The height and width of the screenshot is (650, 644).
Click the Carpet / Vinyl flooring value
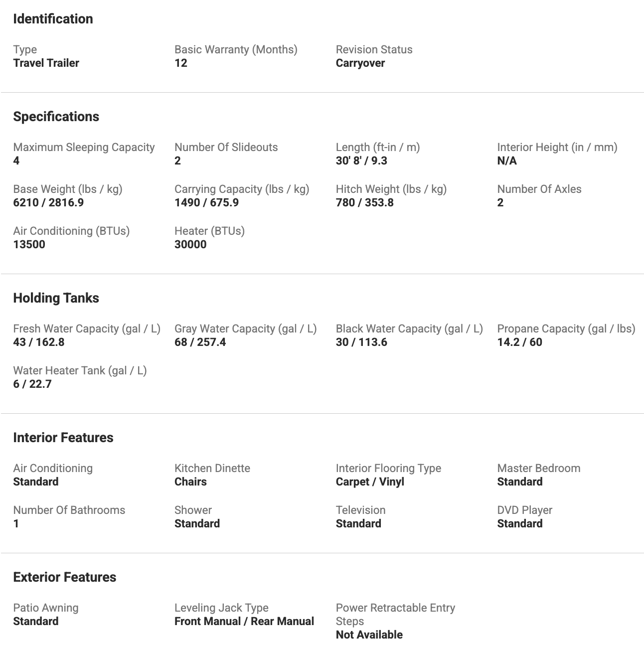pyautogui.click(x=370, y=482)
